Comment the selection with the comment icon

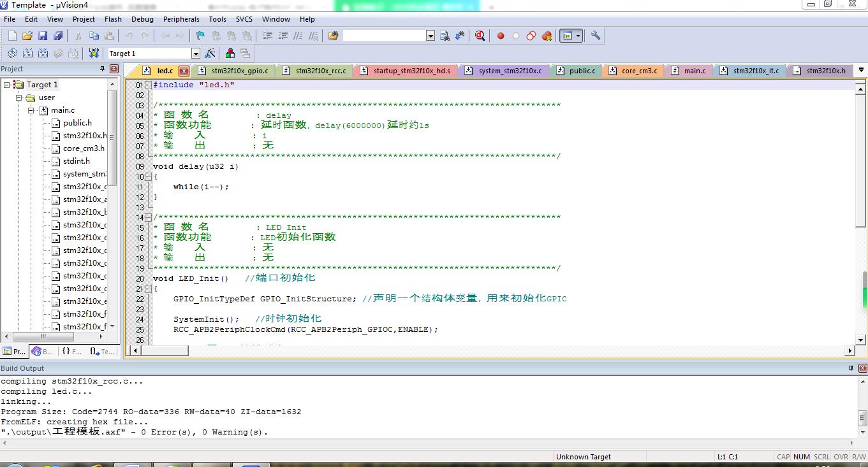[x=298, y=36]
